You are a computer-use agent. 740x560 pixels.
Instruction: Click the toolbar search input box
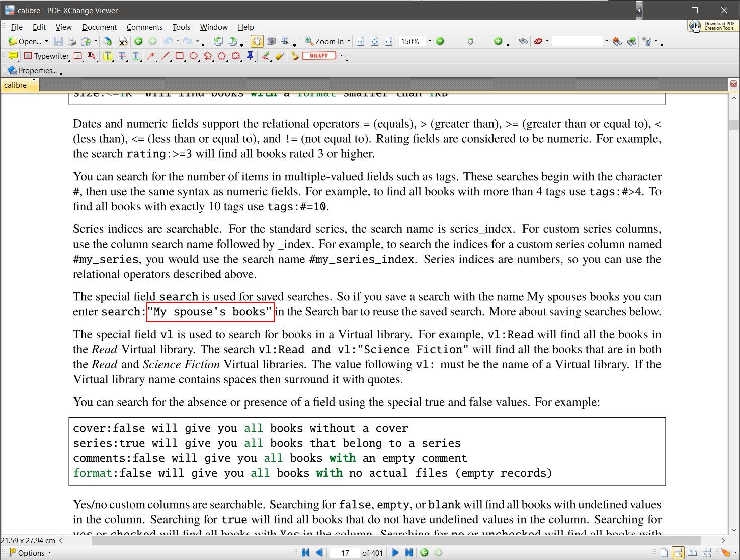coord(577,41)
